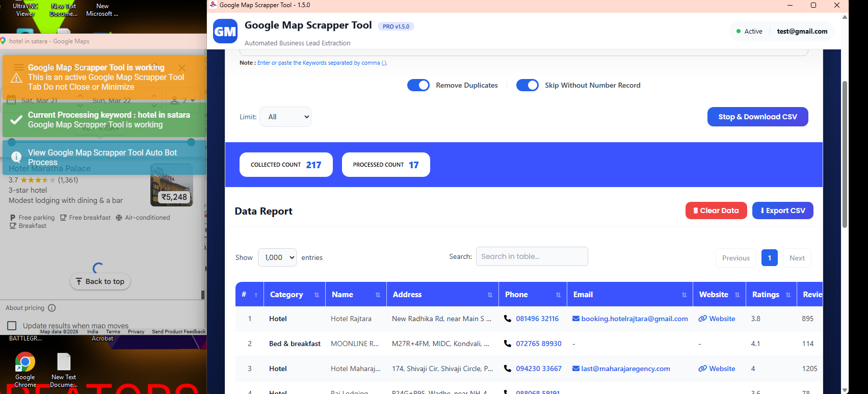Viewport: 868px width, 394px height.
Task: Click the Clear Data button
Action: (716, 211)
